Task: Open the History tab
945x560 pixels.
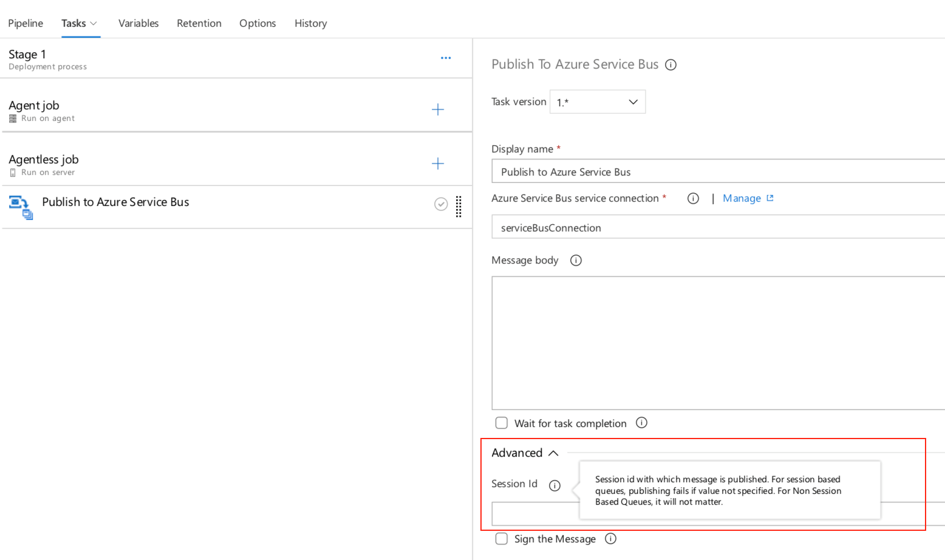Action: [310, 23]
